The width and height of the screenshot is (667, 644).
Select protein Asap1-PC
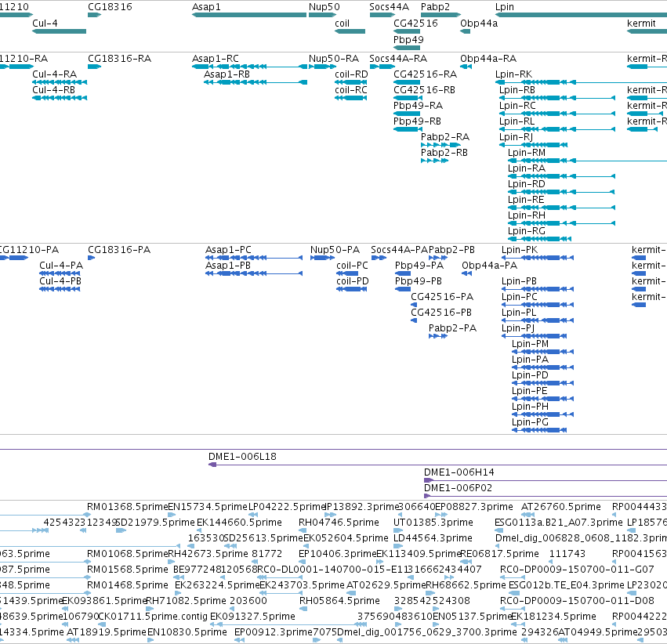254,258
